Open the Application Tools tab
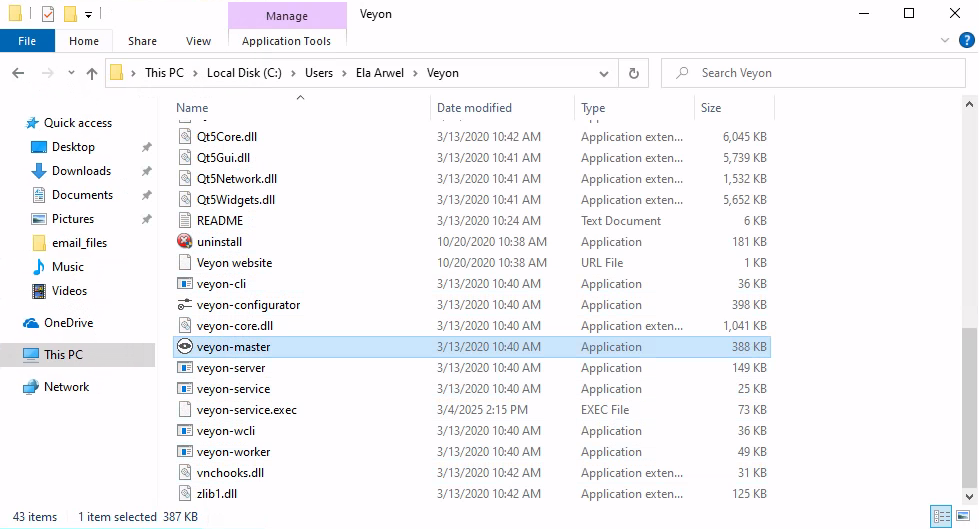This screenshot has height=529, width=979. [287, 41]
